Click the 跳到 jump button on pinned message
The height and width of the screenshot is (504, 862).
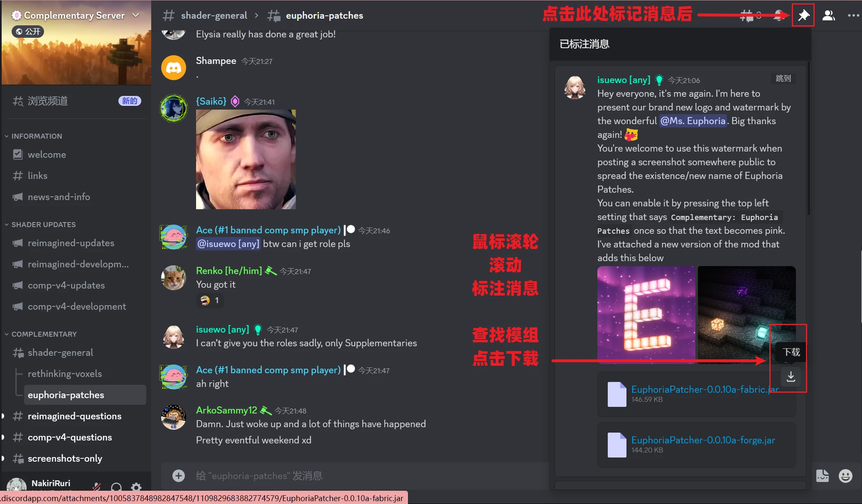(x=783, y=78)
